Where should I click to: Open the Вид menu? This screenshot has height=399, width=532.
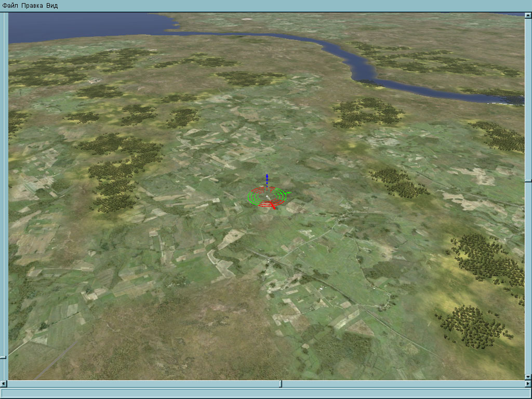tap(52, 6)
